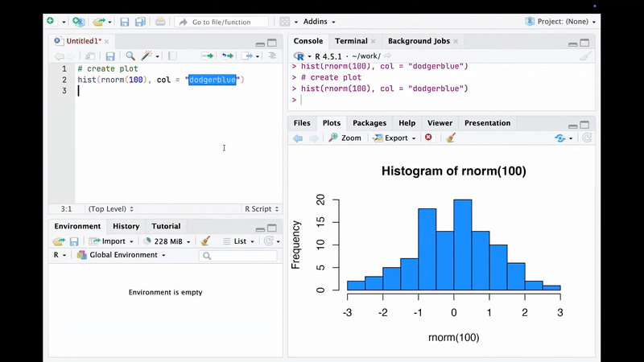This screenshot has height=362, width=644.
Task: Switch to the Terminal tab
Action: point(351,41)
